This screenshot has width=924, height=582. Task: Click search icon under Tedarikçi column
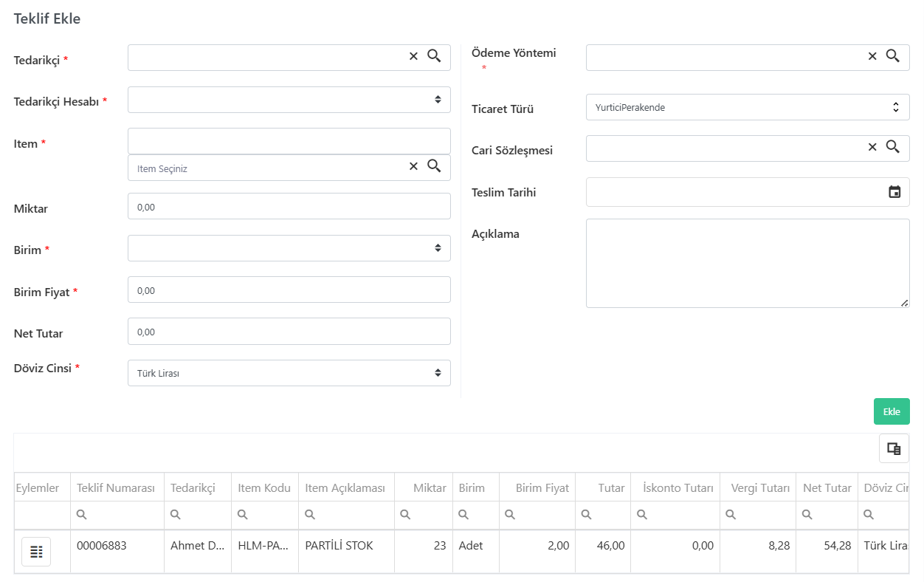point(176,515)
